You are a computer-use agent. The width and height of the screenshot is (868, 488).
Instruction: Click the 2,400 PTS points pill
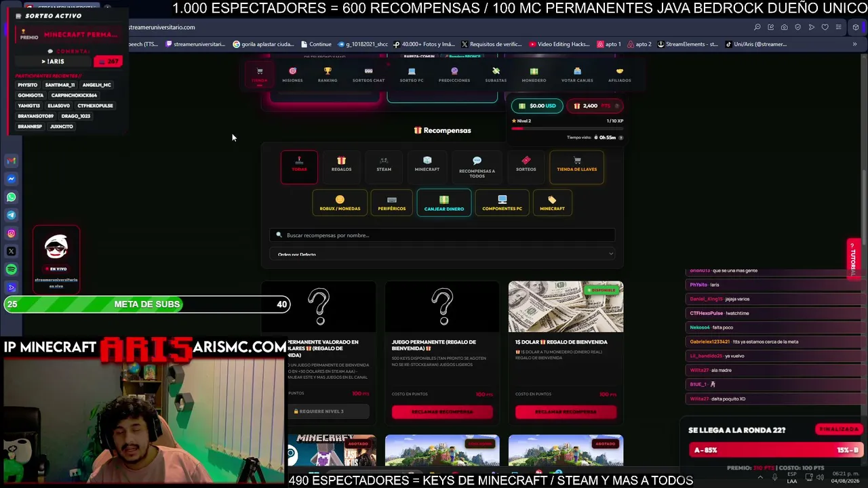(595, 106)
